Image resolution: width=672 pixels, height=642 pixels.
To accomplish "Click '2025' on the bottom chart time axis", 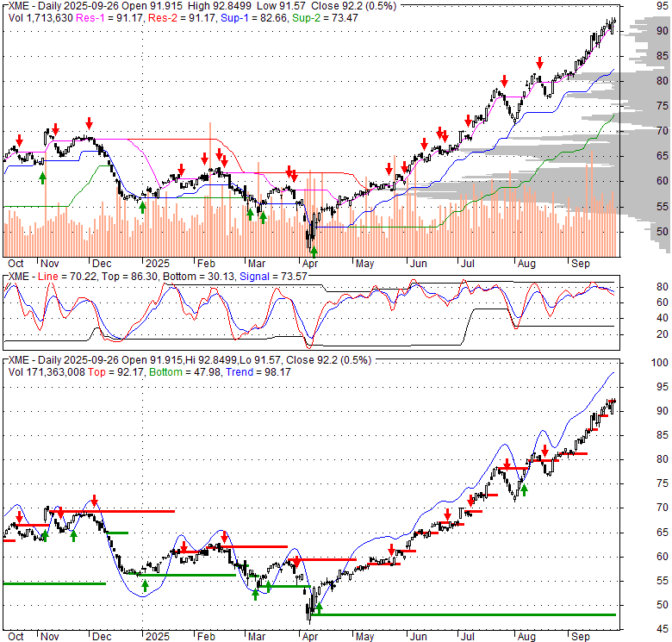I will (158, 637).
